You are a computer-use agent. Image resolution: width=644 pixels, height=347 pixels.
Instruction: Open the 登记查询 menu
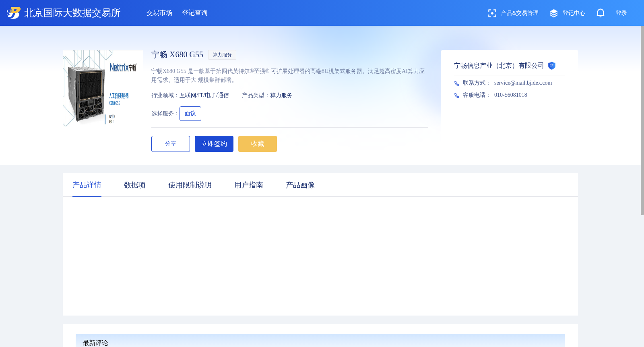point(195,13)
